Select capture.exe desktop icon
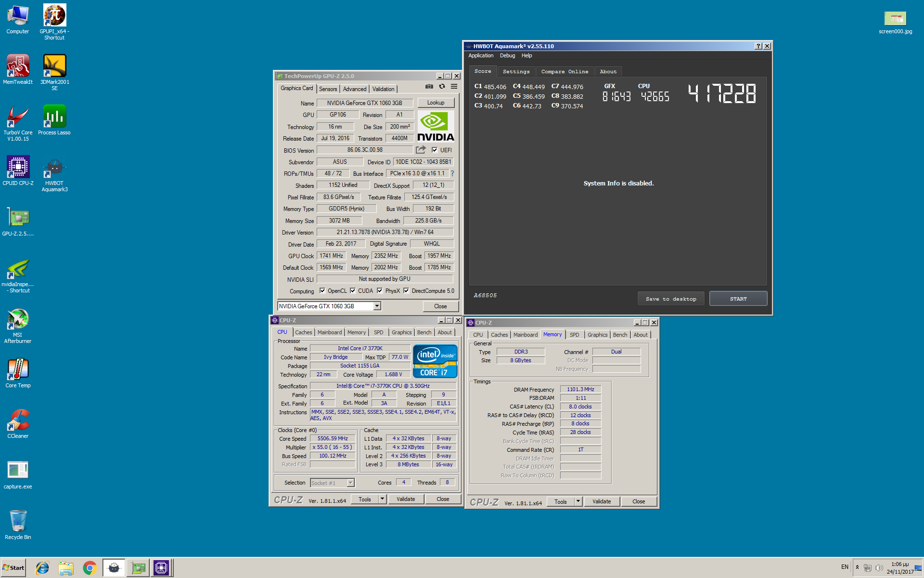The height and width of the screenshot is (578, 924). click(18, 474)
